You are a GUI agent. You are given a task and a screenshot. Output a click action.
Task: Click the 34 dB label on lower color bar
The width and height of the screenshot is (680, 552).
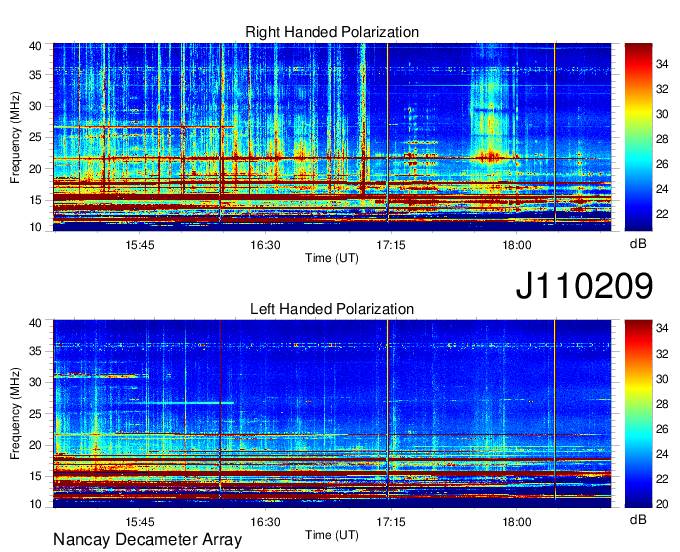pyautogui.click(x=662, y=328)
